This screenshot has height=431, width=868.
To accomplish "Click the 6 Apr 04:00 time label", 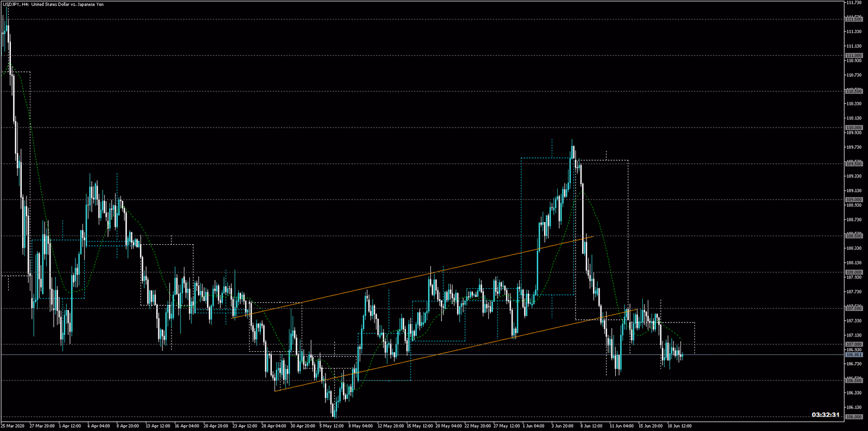I will 99,426.
